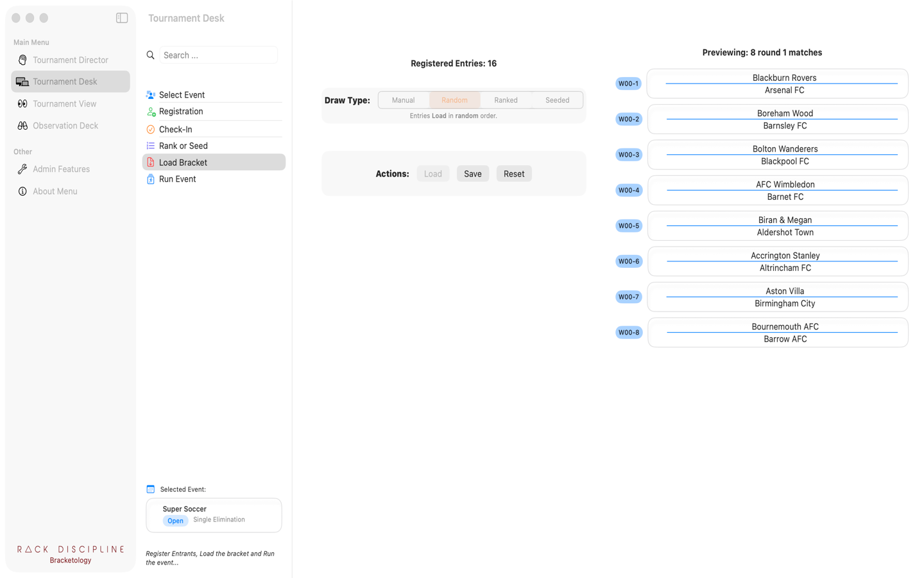Go to Select Event step

214,95
